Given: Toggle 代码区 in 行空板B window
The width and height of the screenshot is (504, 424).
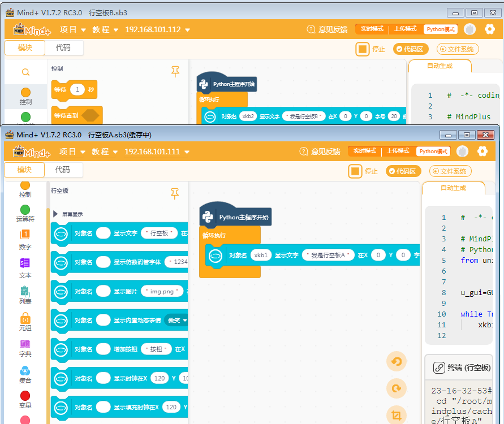Looking at the screenshot, I should pos(411,49).
